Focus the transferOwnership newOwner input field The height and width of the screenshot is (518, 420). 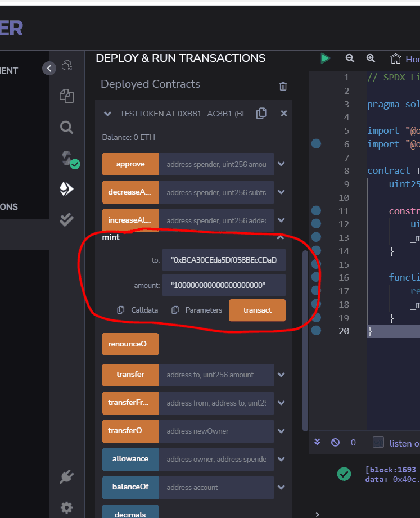click(x=216, y=431)
